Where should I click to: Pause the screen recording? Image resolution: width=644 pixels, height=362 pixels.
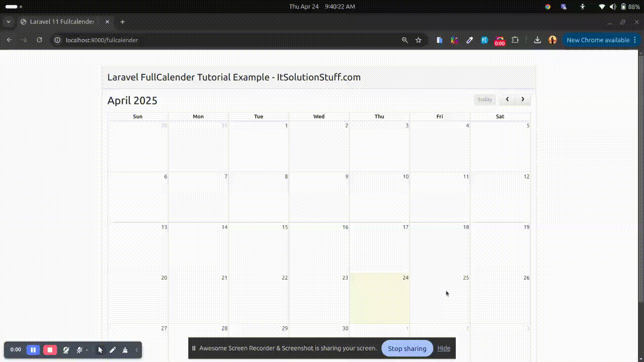pyautogui.click(x=33, y=350)
